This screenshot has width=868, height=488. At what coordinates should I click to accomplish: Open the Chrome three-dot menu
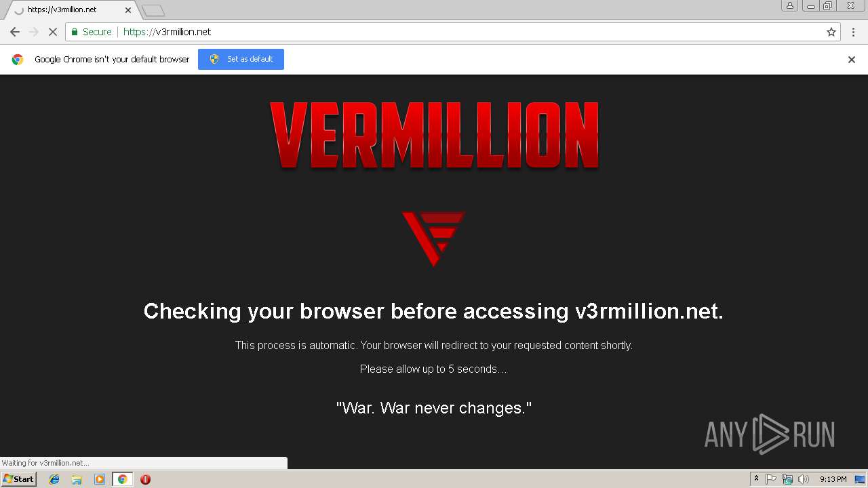854,32
